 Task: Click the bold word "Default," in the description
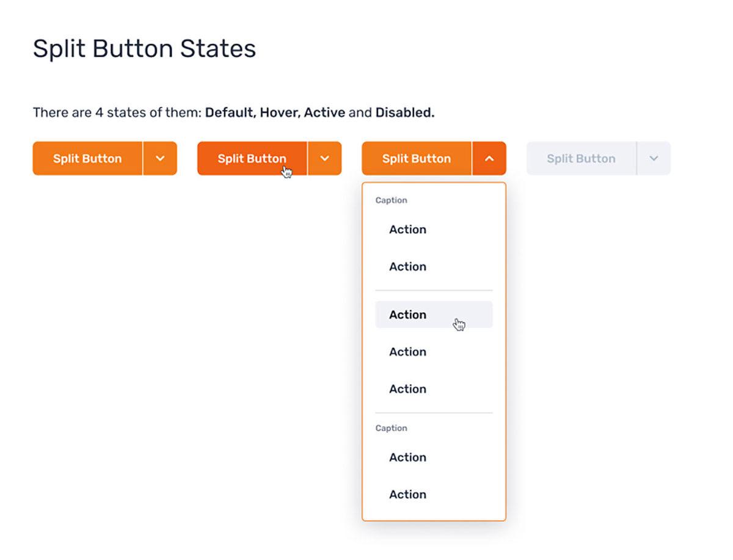point(231,113)
